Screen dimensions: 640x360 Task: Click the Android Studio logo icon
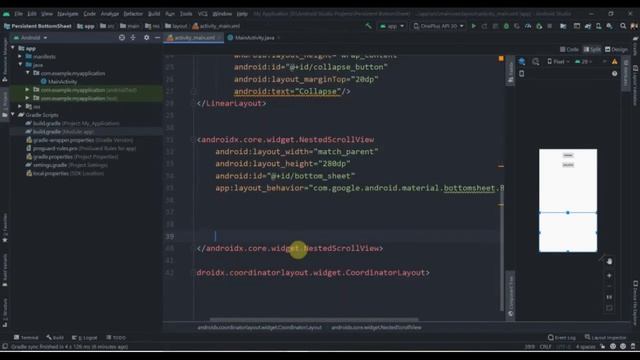click(6, 14)
